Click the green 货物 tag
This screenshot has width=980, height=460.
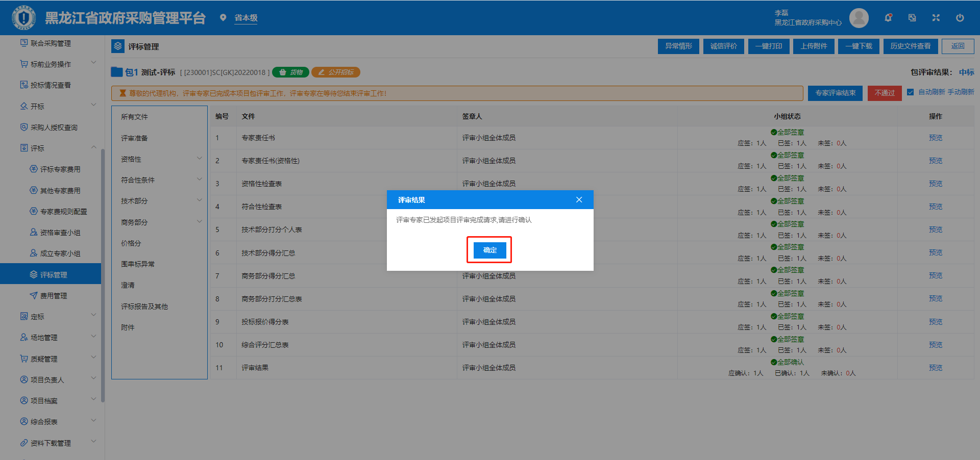(290, 72)
